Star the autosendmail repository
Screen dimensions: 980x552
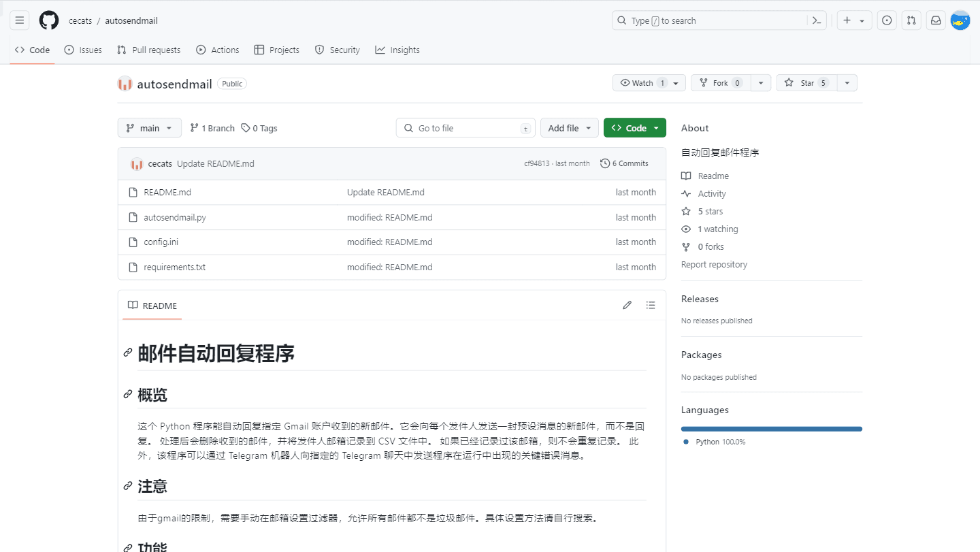(806, 83)
